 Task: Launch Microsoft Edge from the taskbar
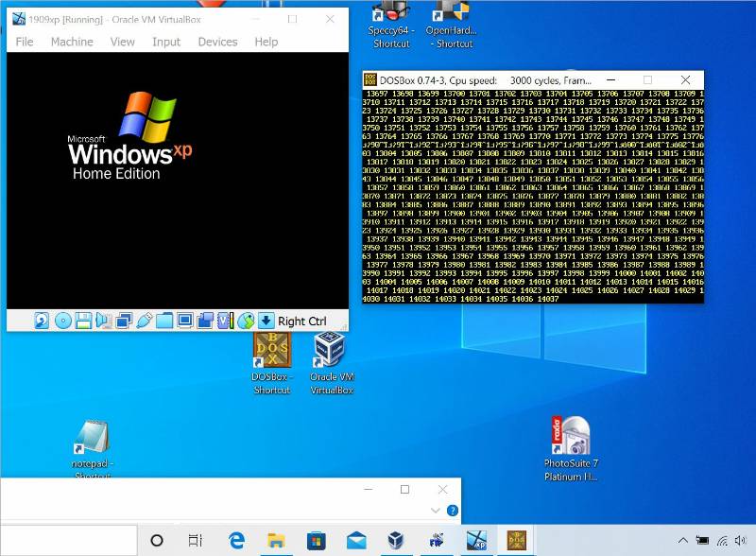click(236, 541)
